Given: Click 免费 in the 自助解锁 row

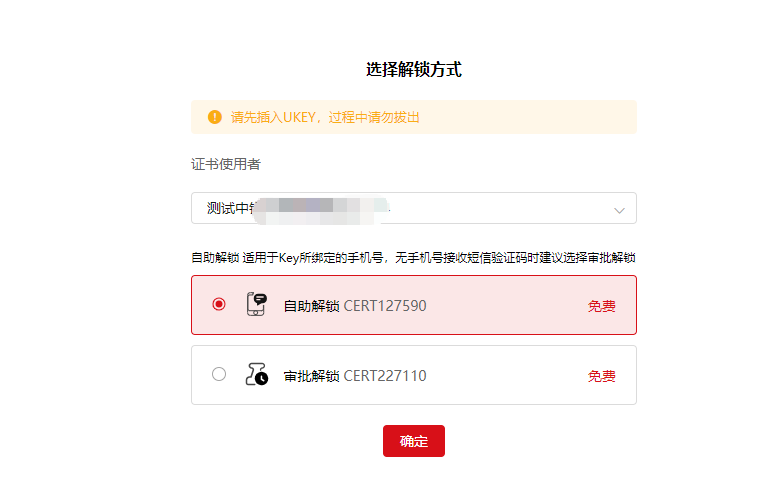Looking at the screenshot, I should (601, 306).
